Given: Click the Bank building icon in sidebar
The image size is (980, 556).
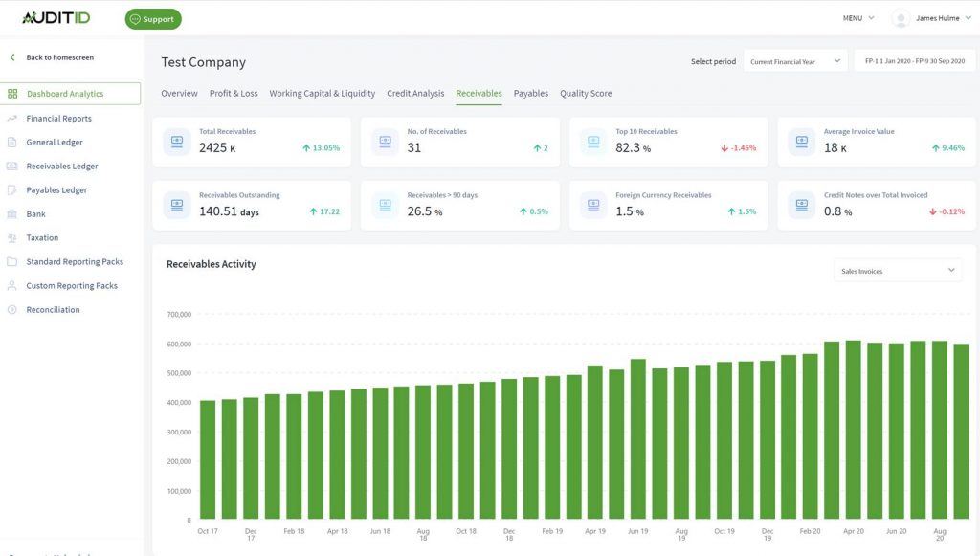Looking at the screenshot, I should pos(11,213).
